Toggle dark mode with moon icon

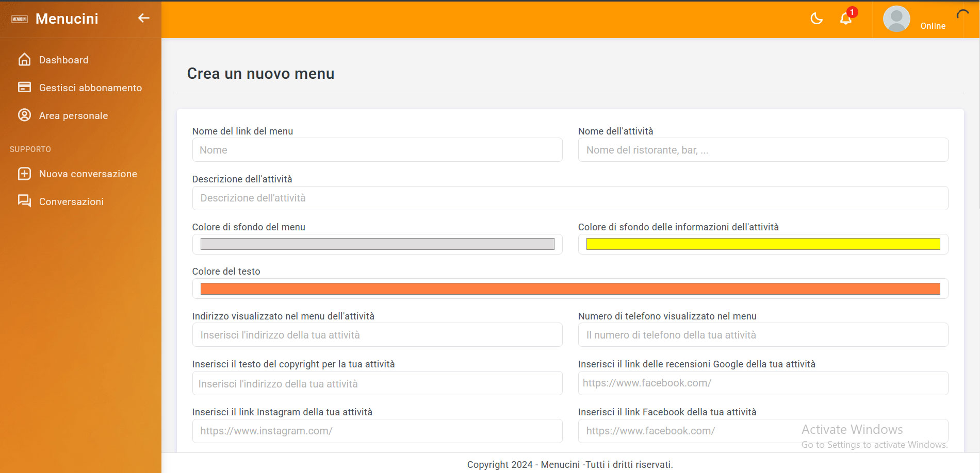[x=816, y=19]
